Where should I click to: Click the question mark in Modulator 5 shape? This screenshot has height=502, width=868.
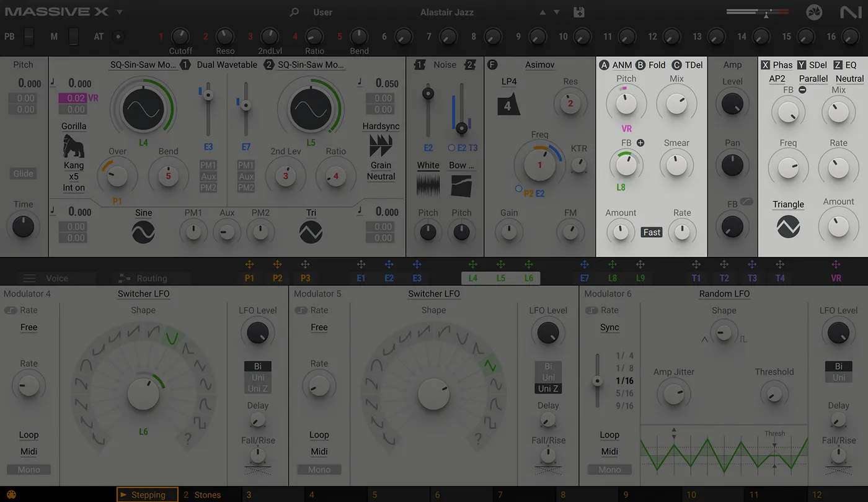pos(478,440)
